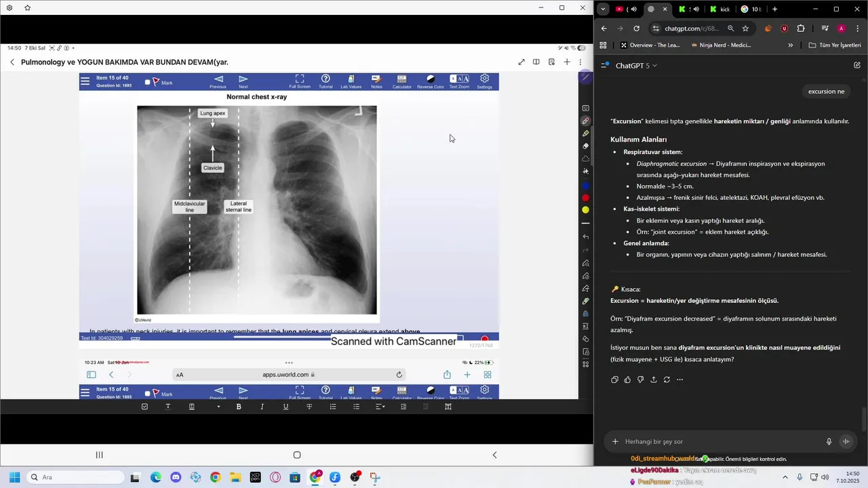Toggle strikethrough formatting in note toolbar
The width and height of the screenshot is (868, 488).
(309, 407)
